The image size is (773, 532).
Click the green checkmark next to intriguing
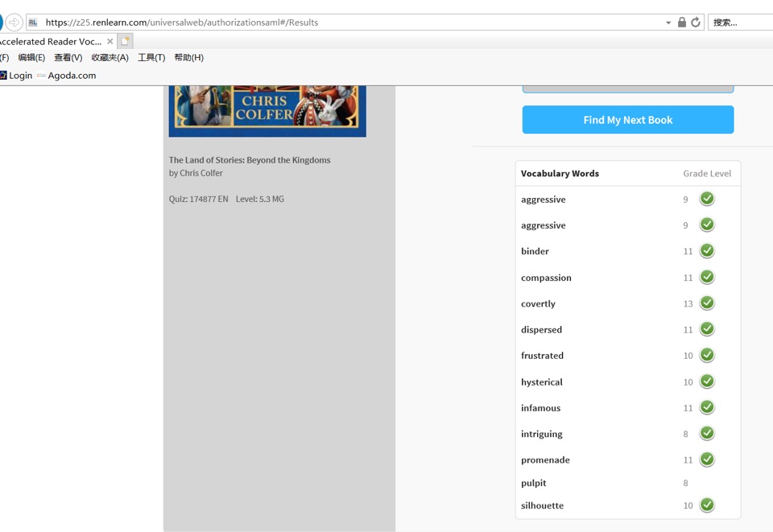(x=707, y=433)
